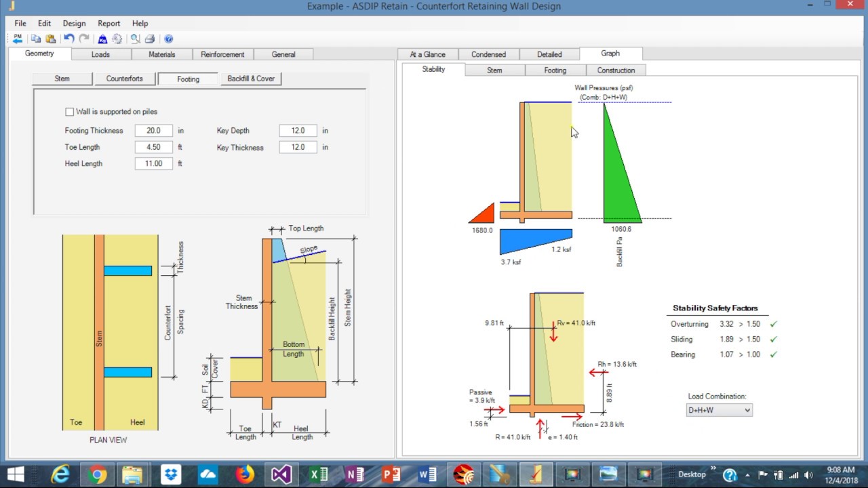Show the Footing graph sub-tab

point(555,70)
